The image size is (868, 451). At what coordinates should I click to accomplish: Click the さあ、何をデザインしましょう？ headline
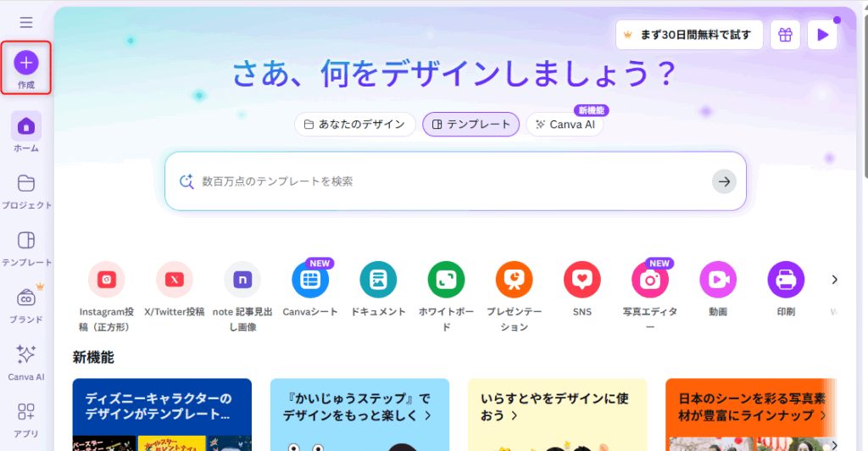pyautogui.click(x=454, y=74)
